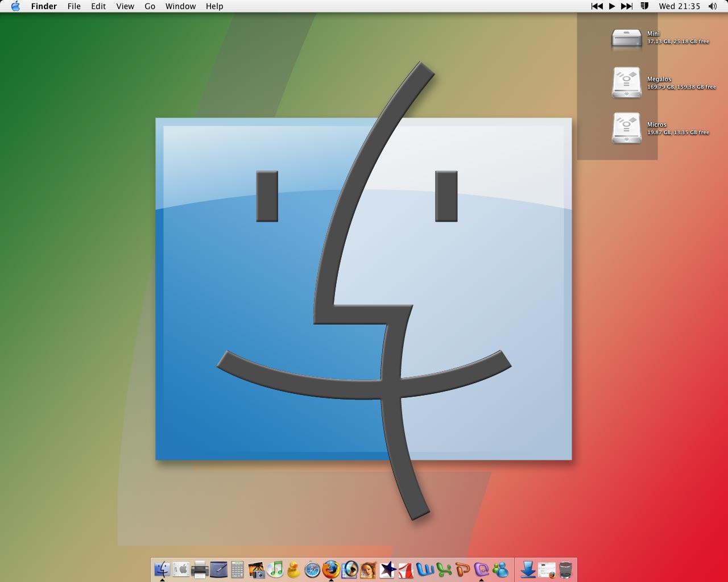Select the Micros FireWire drive icon
This screenshot has height=582, width=728.
click(x=626, y=128)
